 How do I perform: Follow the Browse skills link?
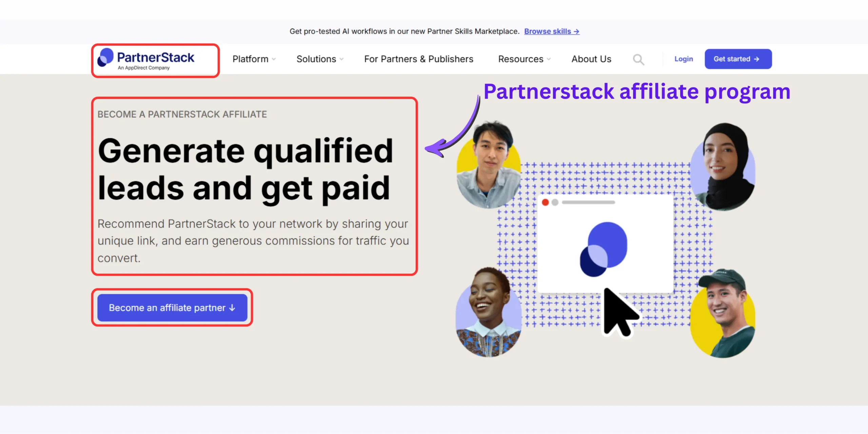pyautogui.click(x=552, y=31)
